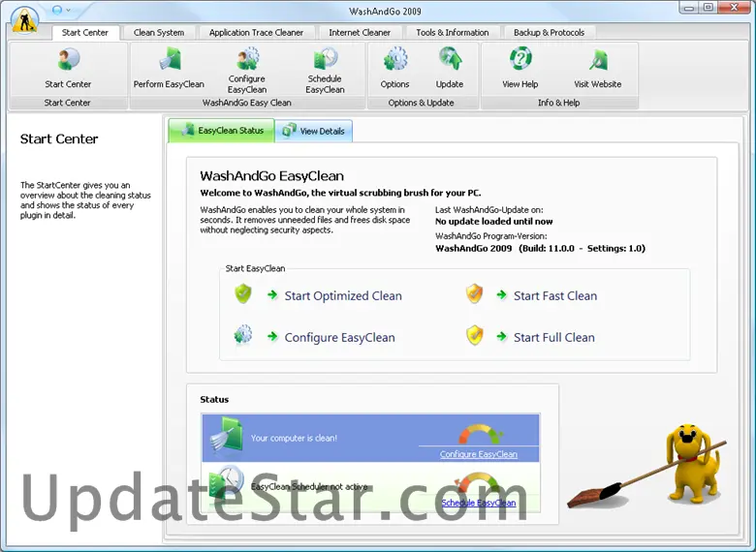Click the yellow shield Full Clean icon

[x=474, y=335]
